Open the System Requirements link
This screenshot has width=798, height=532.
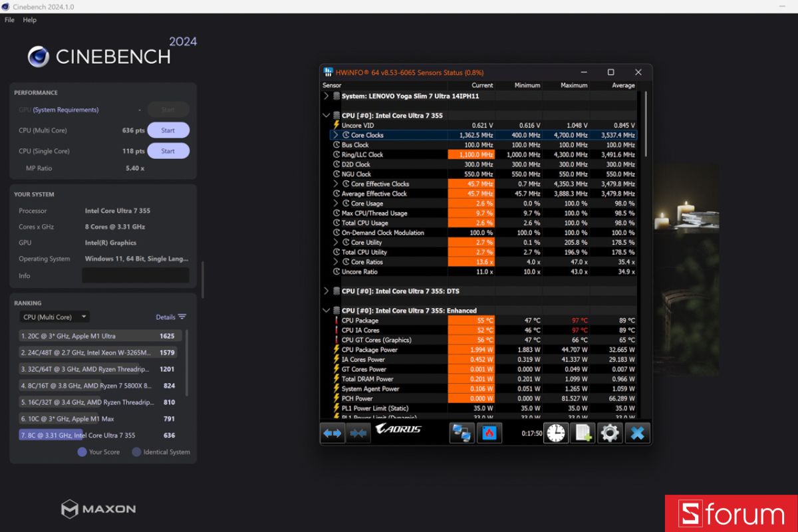point(66,110)
